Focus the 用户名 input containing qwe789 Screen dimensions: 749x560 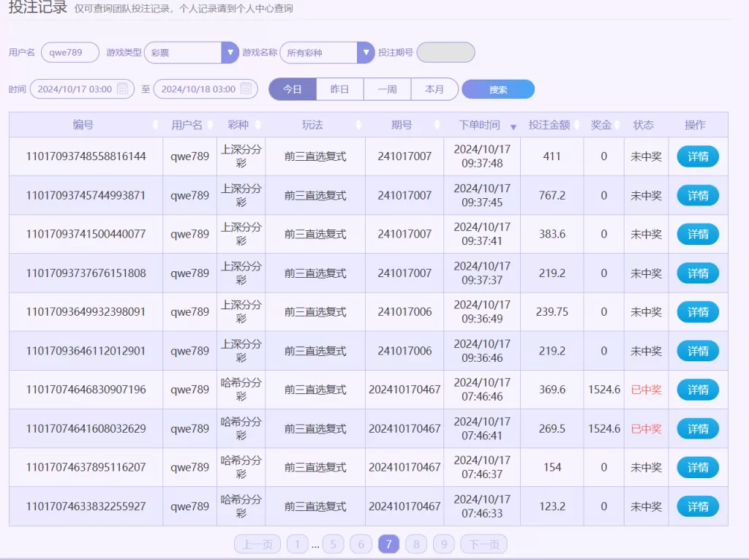(70, 53)
